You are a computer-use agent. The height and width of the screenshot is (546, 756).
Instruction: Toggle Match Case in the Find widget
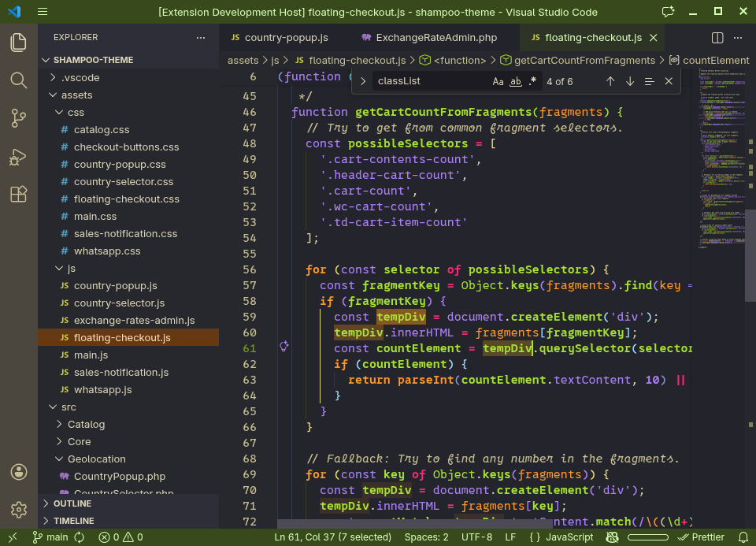pos(499,81)
